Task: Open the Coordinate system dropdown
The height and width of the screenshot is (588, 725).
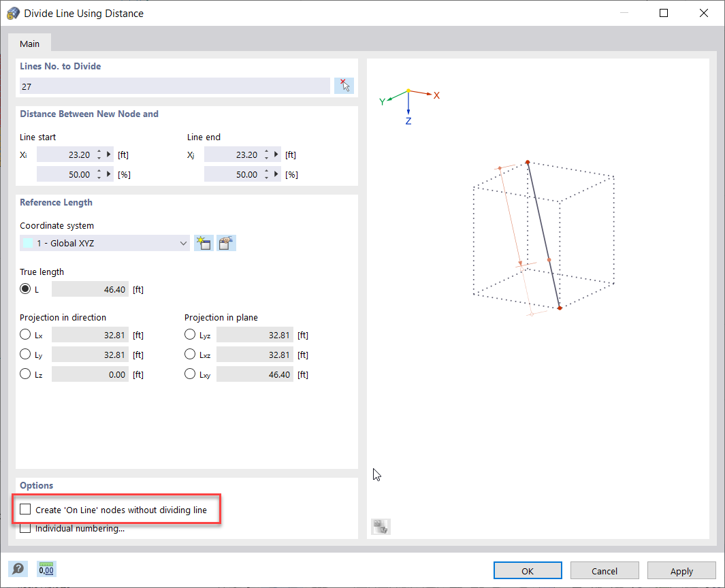Action: 182,242
